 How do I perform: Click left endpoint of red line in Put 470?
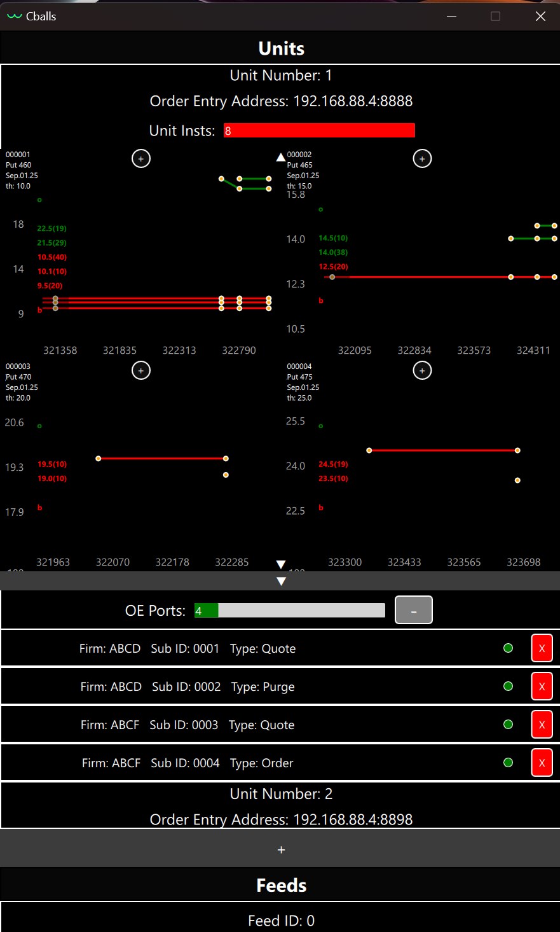coord(98,458)
